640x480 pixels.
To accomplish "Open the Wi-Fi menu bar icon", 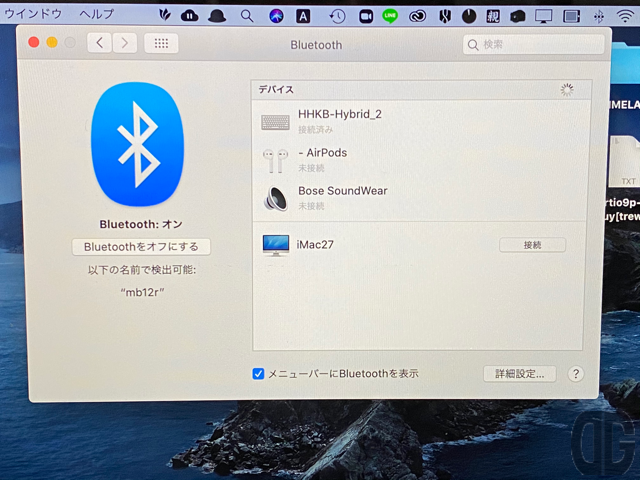I will point(625,16).
